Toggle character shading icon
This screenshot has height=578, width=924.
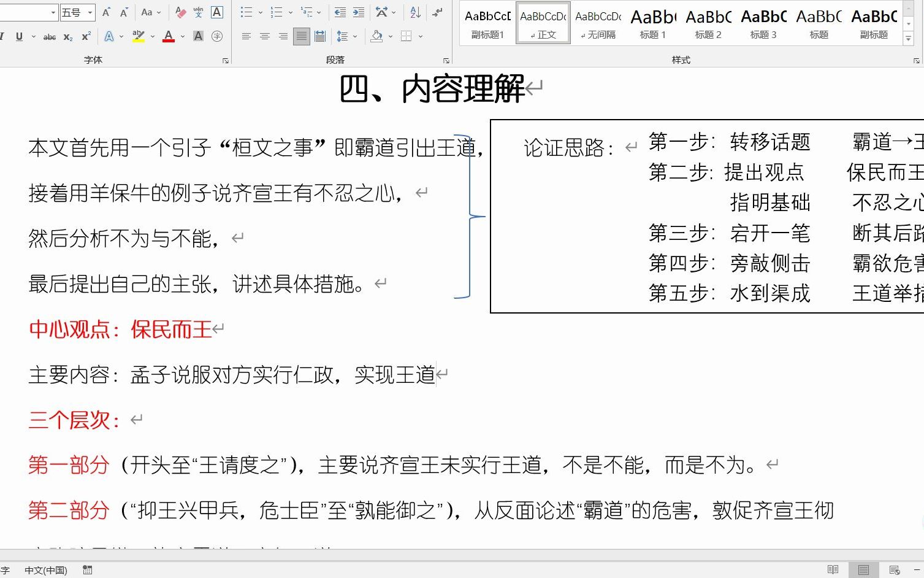point(198,37)
